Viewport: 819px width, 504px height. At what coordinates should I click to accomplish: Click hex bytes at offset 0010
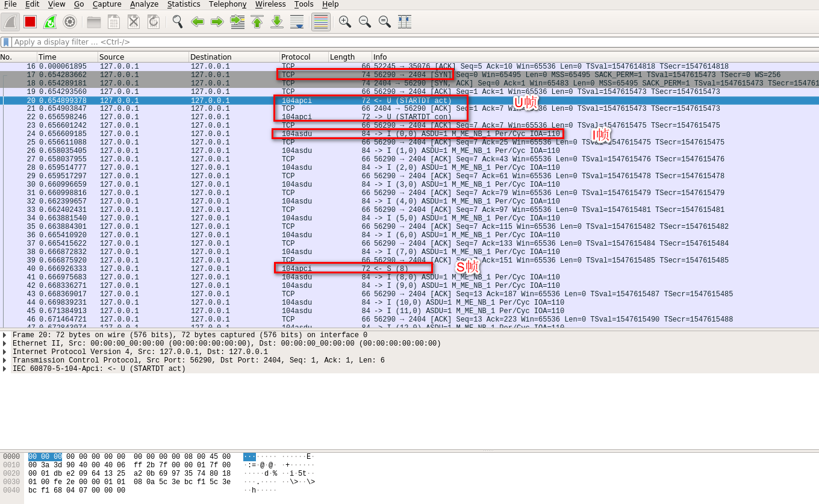pyautogui.click(x=129, y=465)
